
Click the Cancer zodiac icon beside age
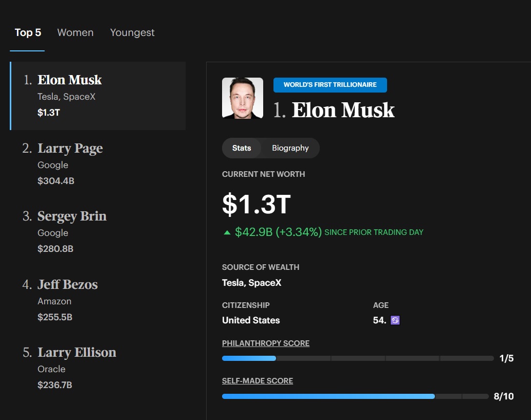(395, 320)
